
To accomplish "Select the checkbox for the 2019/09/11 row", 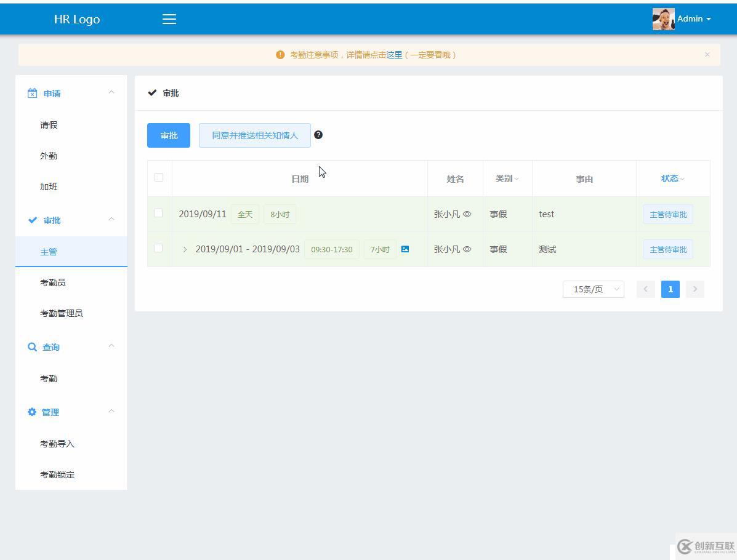I will pyautogui.click(x=158, y=213).
